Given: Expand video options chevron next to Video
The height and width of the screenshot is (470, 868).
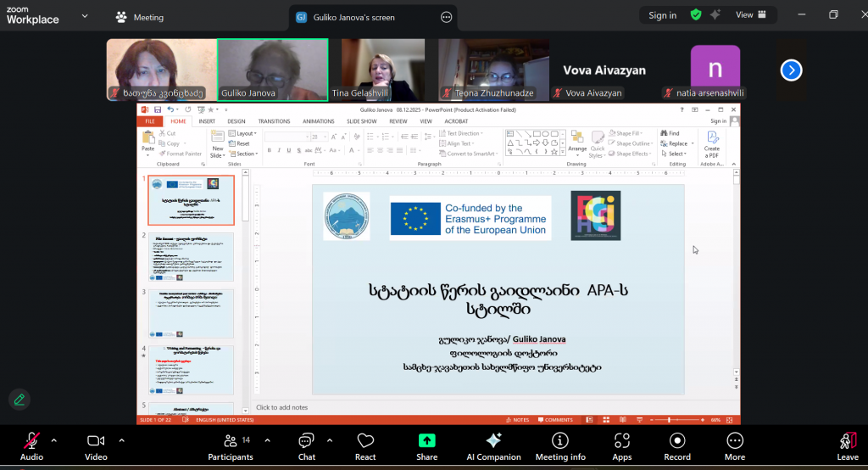Looking at the screenshot, I should pos(121,440).
